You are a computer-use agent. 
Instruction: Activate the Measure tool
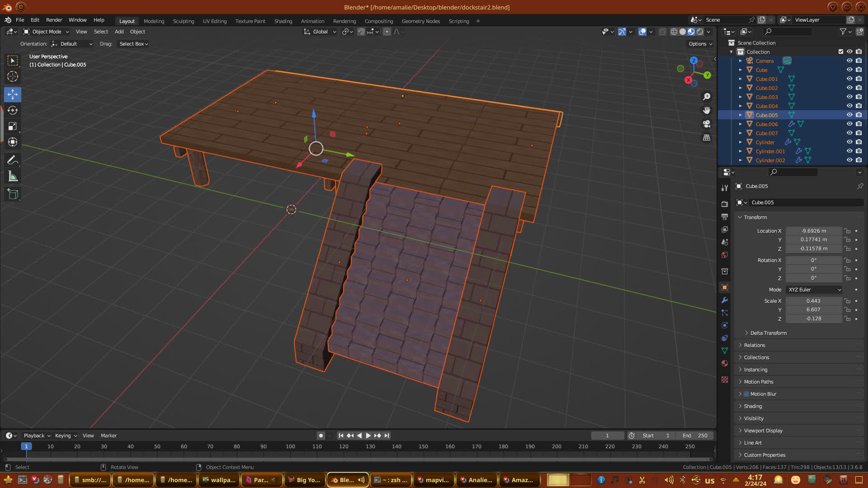(x=13, y=177)
